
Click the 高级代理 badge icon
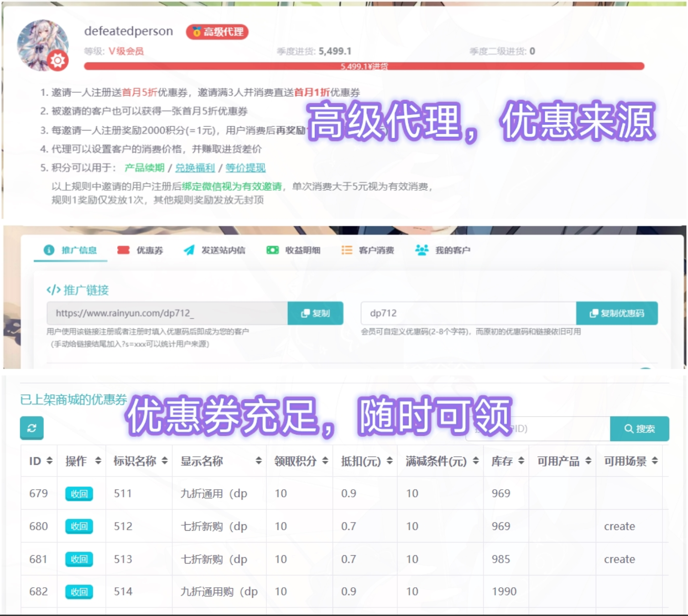pyautogui.click(x=197, y=32)
